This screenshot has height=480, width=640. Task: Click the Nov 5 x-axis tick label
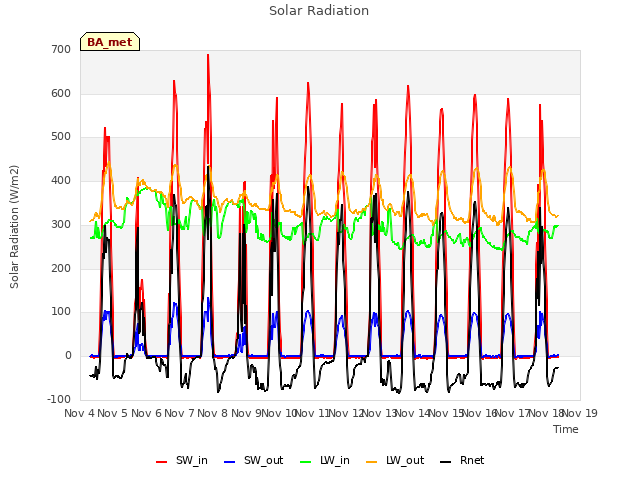click(112, 413)
